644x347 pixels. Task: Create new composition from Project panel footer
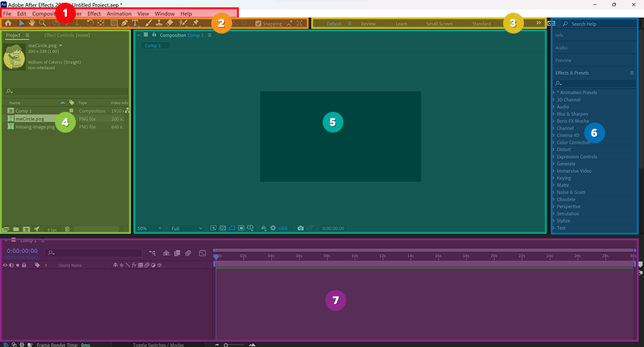26,229
